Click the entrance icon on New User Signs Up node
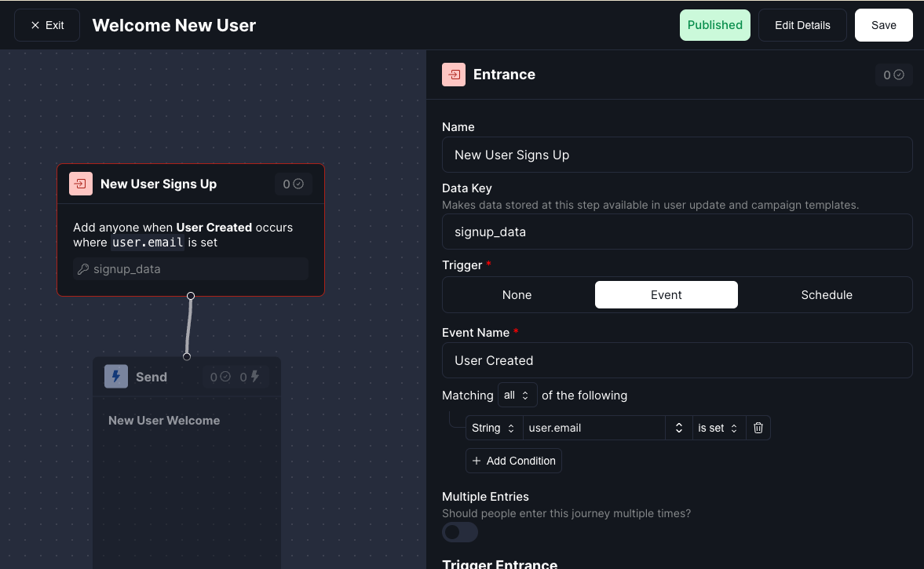This screenshot has width=924, height=569. coord(81,184)
